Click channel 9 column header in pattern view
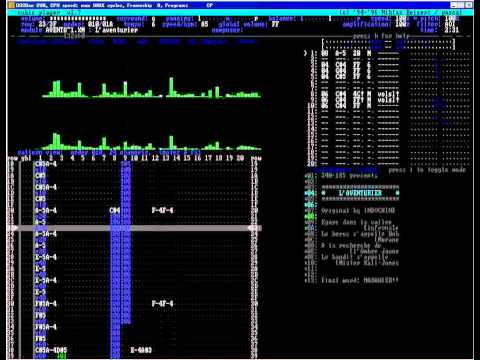Viewport: 480px width, 360px height. click(x=125, y=158)
